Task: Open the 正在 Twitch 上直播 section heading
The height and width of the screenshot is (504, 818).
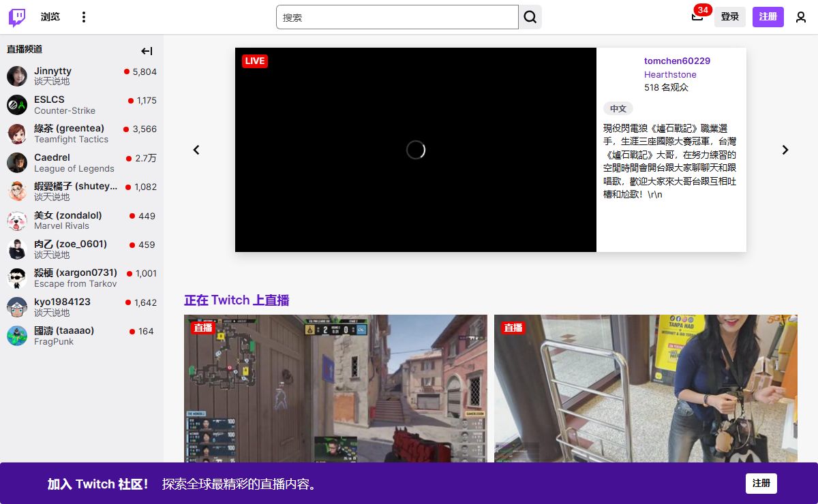Action: [x=237, y=300]
